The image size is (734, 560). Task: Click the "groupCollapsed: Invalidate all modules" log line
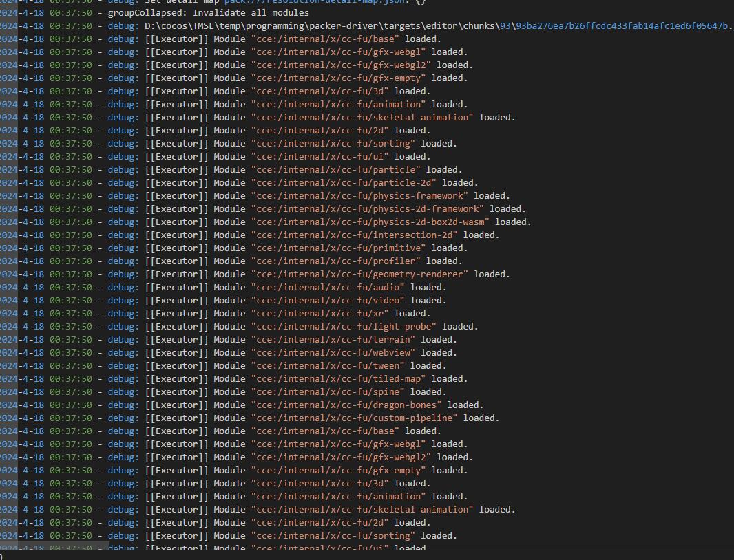click(208, 12)
